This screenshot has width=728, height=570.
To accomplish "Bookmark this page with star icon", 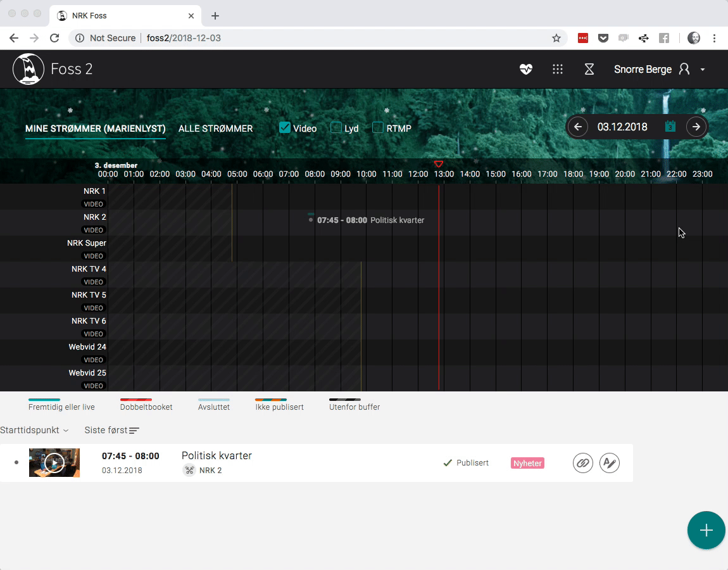I will 556,38.
